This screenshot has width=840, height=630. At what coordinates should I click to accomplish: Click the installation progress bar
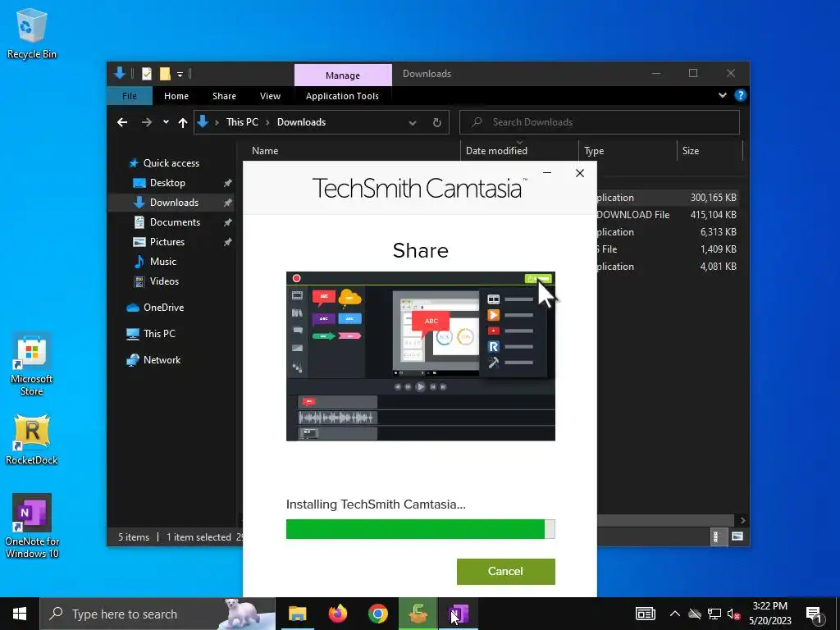pyautogui.click(x=421, y=529)
